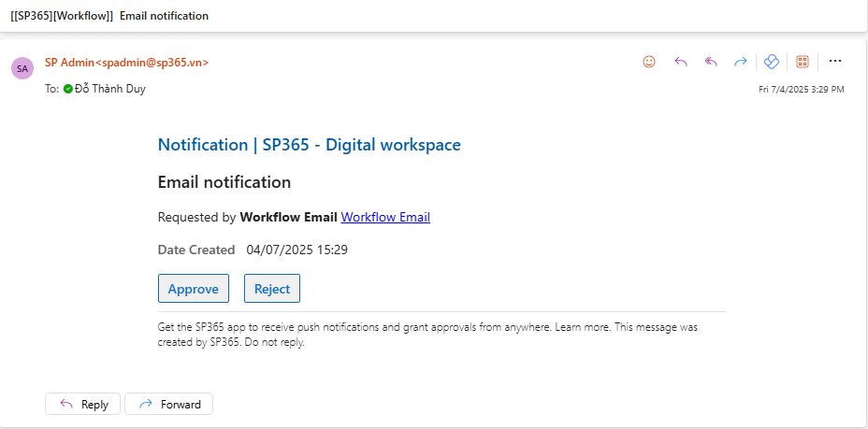Open the blue Viva Insights heart icon

pos(772,62)
